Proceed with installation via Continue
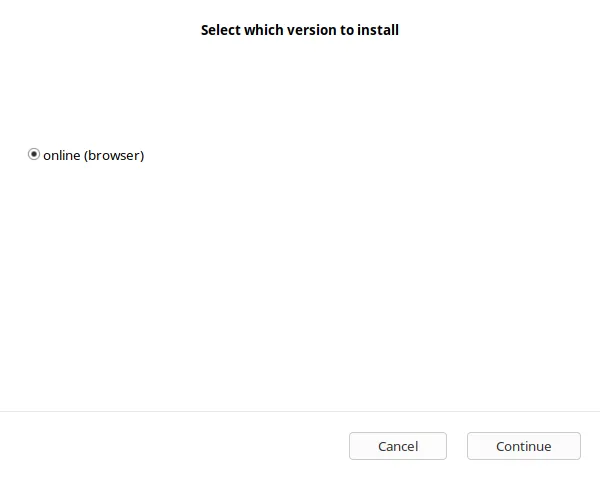The image size is (600, 480). coord(523,446)
